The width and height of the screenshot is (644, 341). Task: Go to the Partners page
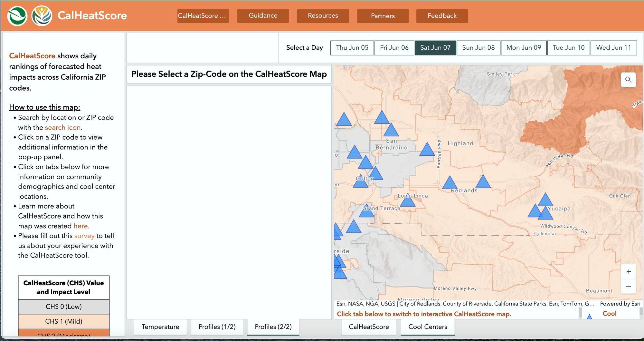pos(383,16)
